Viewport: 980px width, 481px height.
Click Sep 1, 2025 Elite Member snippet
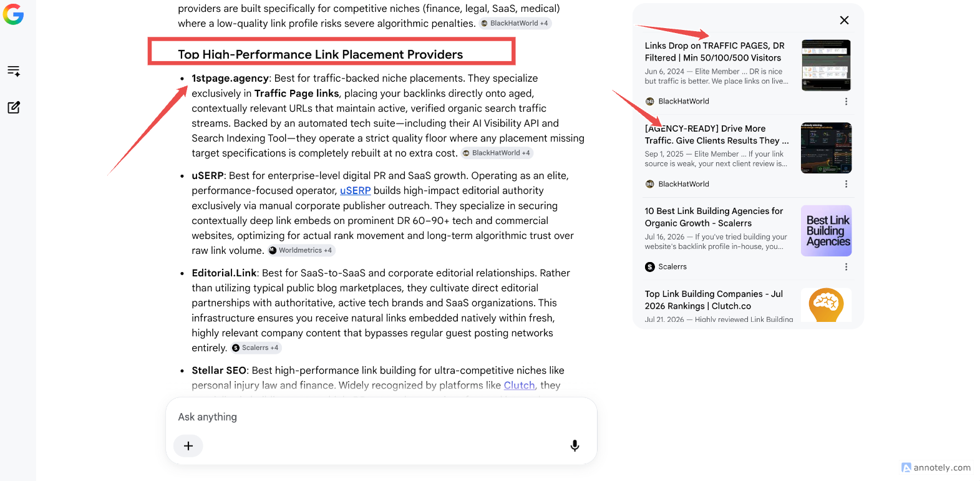coord(716,159)
